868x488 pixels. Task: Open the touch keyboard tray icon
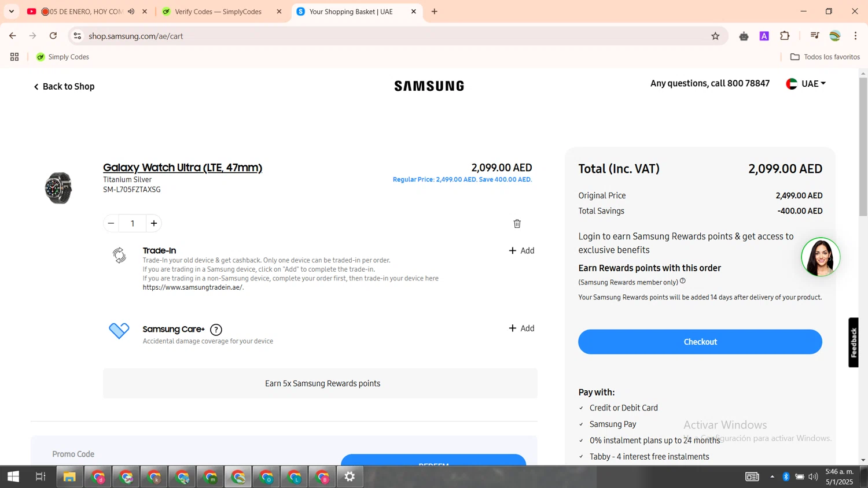(x=752, y=477)
